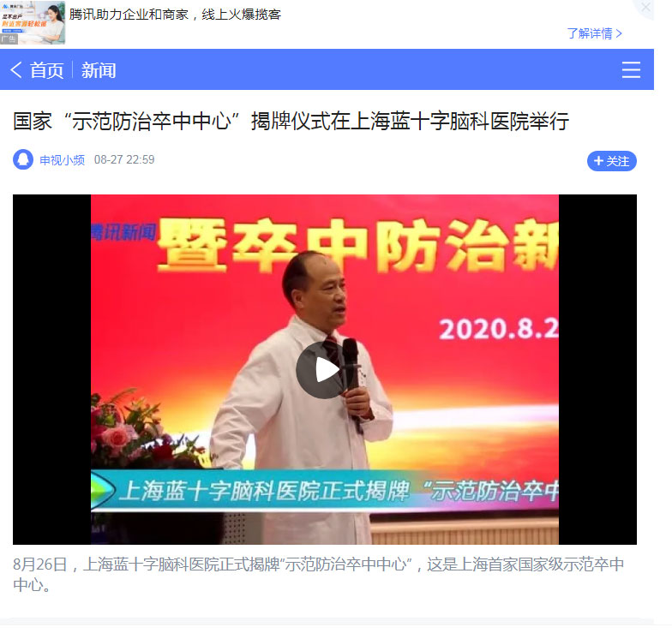
Task: Click the advertisement thumbnail image
Action: 33,22
